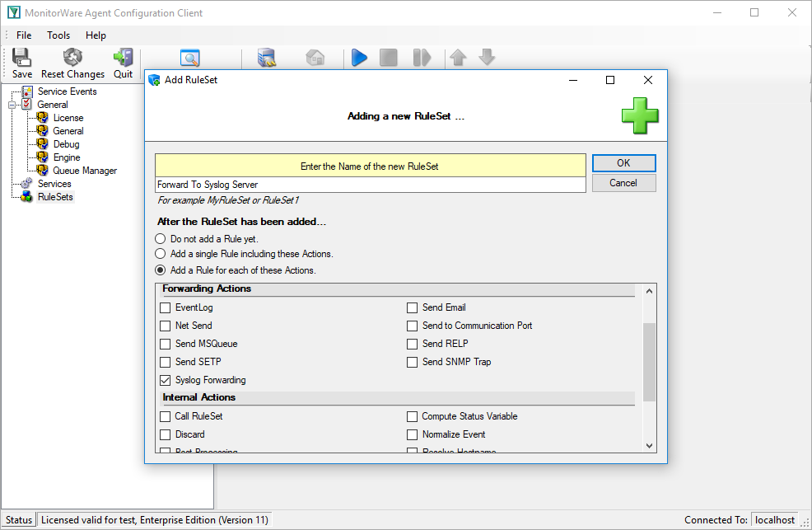This screenshot has width=812, height=530.
Task: Open the Help menu
Action: (96, 35)
